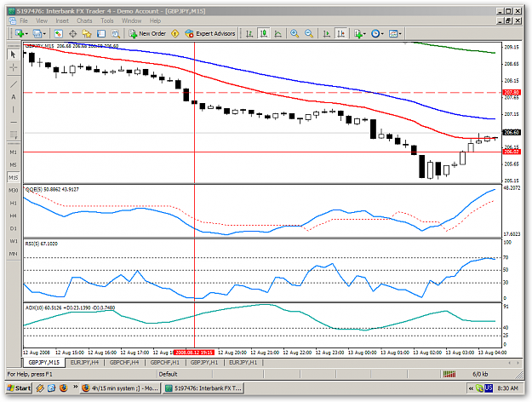Open the Periods clock icon

[x=375, y=33]
